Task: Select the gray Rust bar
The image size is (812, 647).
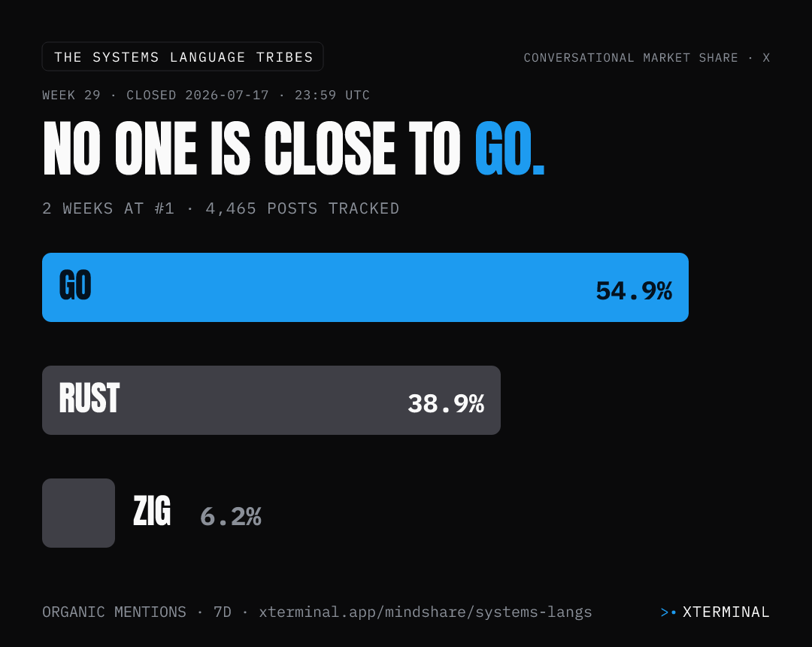Action: coord(271,400)
